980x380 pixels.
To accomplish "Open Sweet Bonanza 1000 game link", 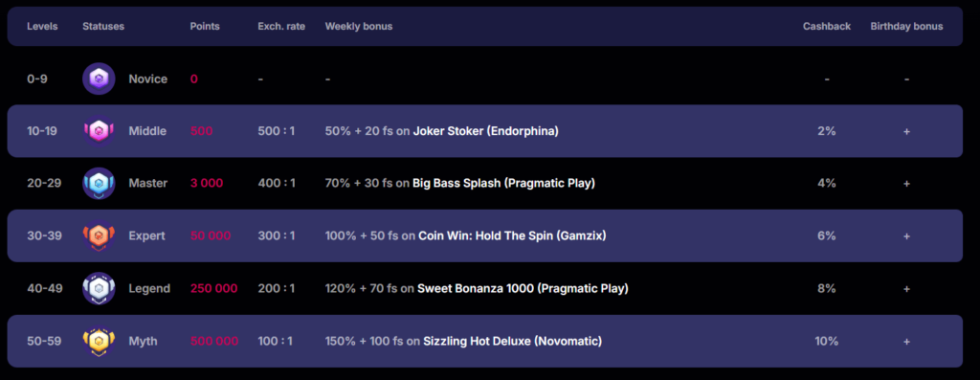I will point(523,289).
